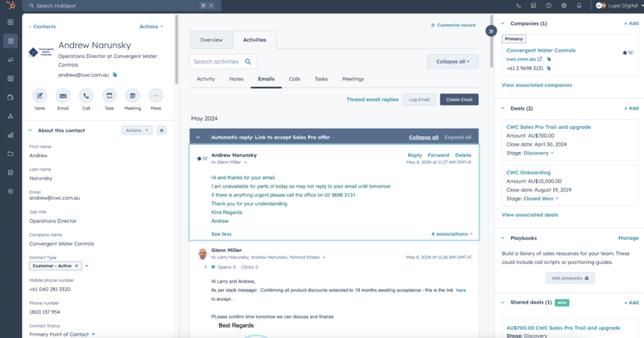Click Reply on Andrew Narunsky's email

(x=415, y=155)
